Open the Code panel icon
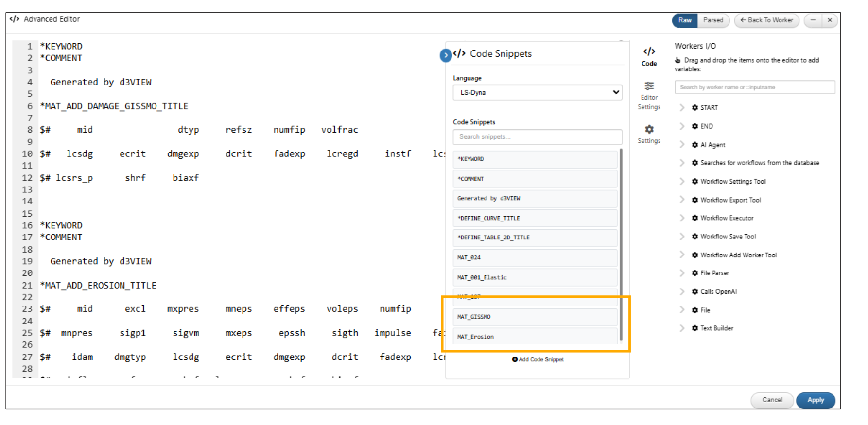The width and height of the screenshot is (868, 425). coord(649,51)
